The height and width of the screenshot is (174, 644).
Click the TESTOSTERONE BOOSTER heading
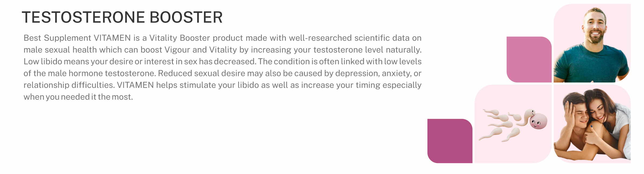click(x=122, y=17)
